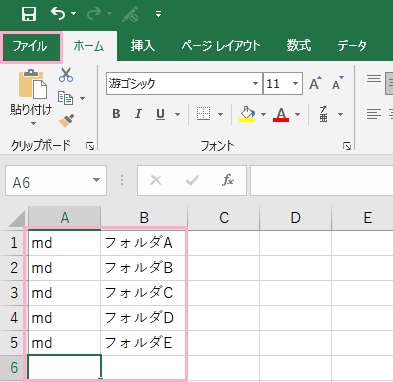
Task: Select column D header
Action: pyautogui.click(x=296, y=218)
